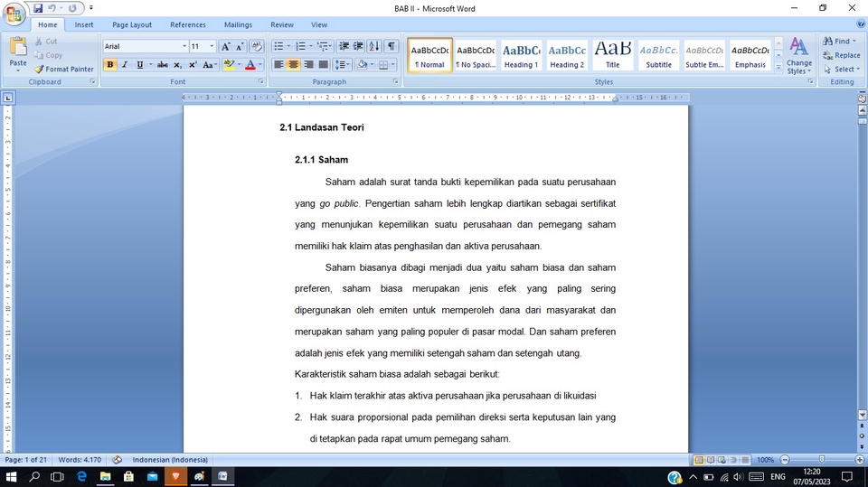Increase paragraph indent
Screen dimensions: 868x487
tap(358, 46)
